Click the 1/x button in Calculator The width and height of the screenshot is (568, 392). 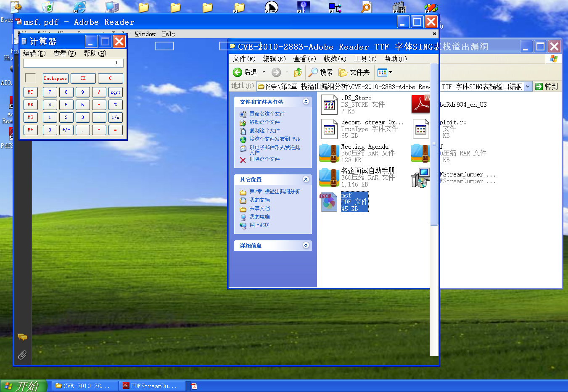point(115,117)
